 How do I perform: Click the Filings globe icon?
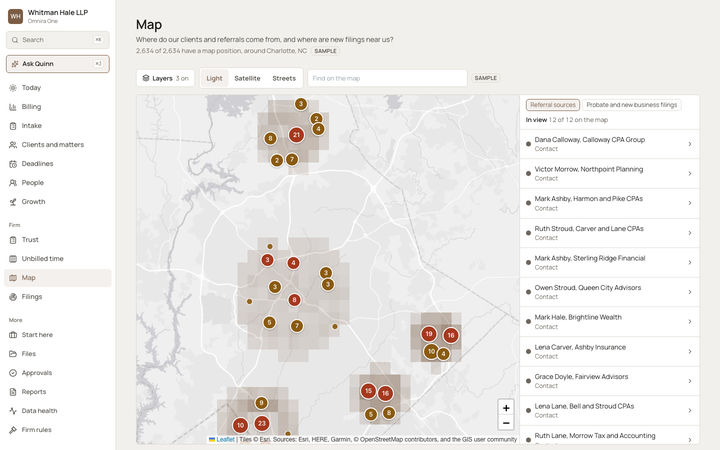click(x=13, y=297)
